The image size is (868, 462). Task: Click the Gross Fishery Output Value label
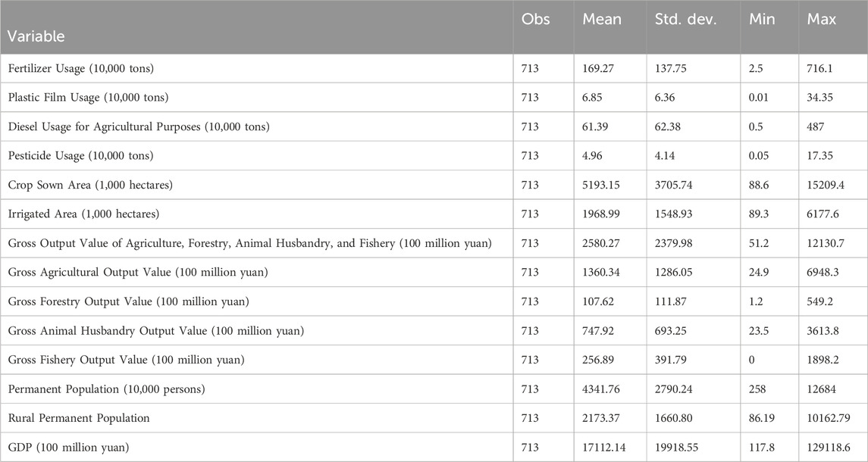coord(126,360)
